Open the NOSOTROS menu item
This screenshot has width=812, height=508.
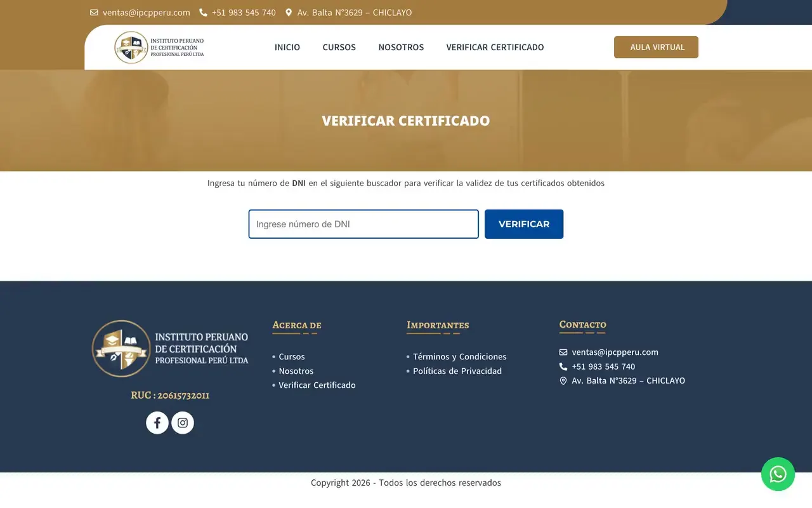[x=401, y=47]
